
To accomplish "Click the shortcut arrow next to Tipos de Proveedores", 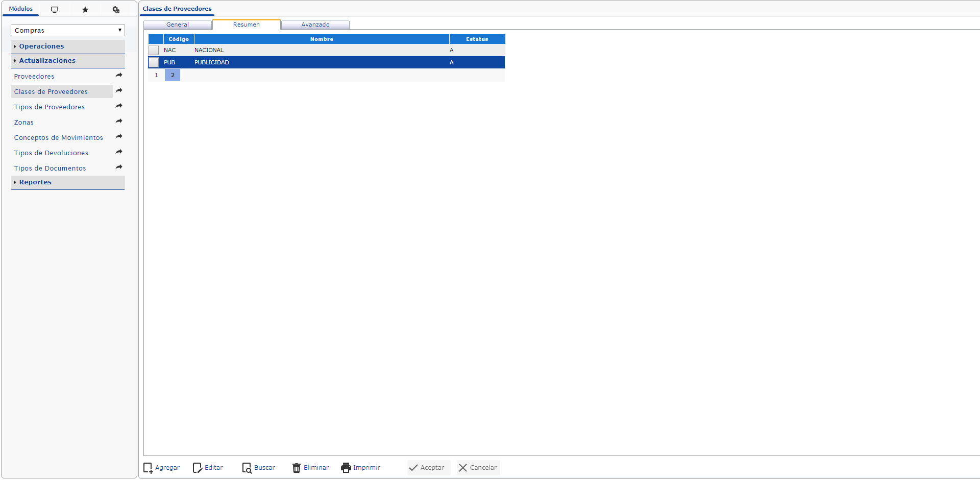I will pyautogui.click(x=119, y=106).
